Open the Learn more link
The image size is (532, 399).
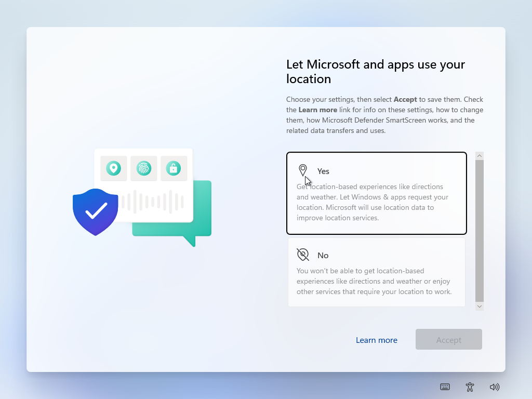(x=376, y=340)
